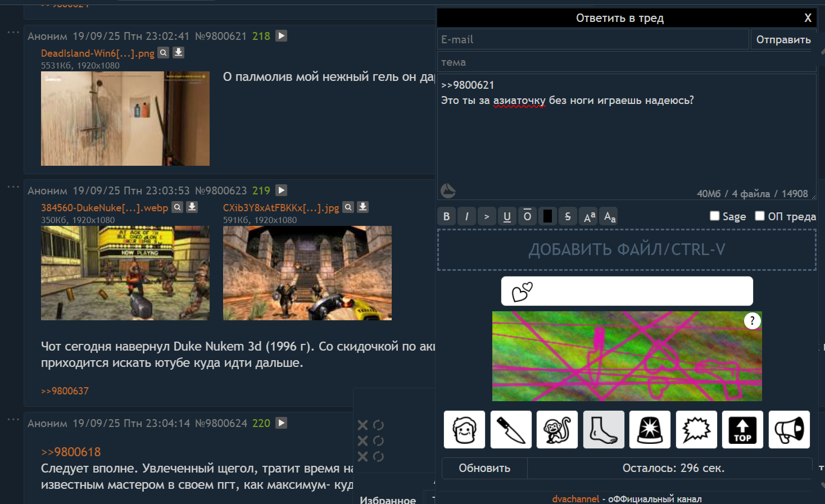Click post number №9800624 to reply

(x=221, y=423)
